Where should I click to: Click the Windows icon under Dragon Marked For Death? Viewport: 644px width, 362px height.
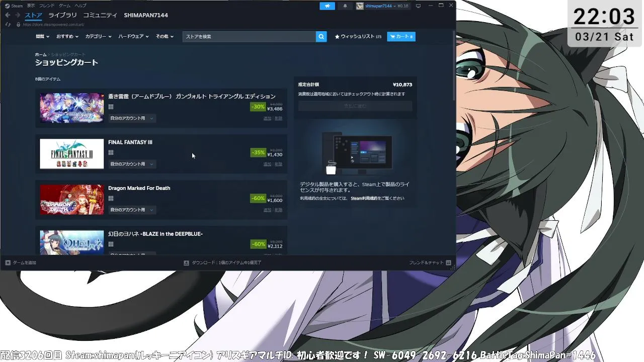pos(111,199)
